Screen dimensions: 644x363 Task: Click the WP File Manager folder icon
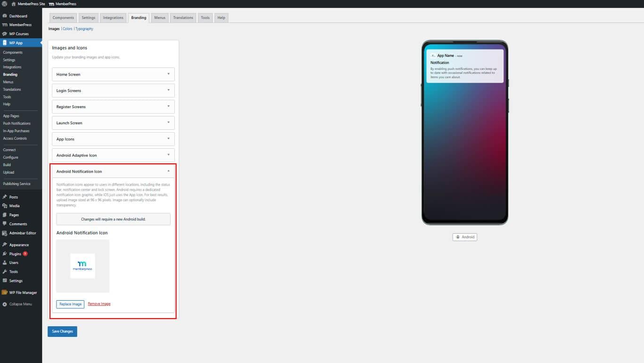click(5, 293)
